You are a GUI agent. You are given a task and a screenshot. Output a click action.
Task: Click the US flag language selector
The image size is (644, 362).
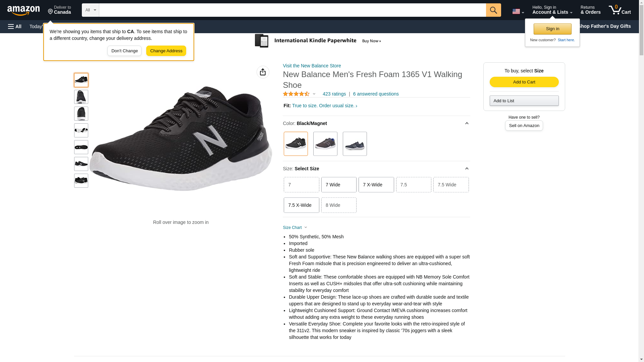tap(518, 11)
